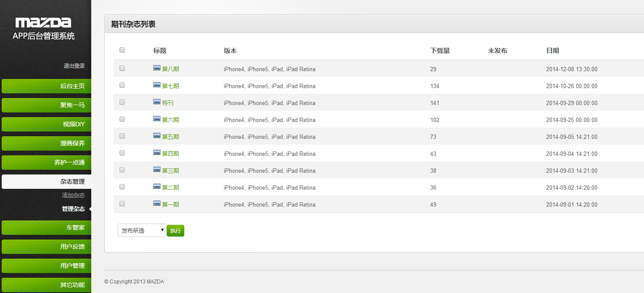
Task: Select the checkbox for the 第二期 row
Action: point(122,187)
